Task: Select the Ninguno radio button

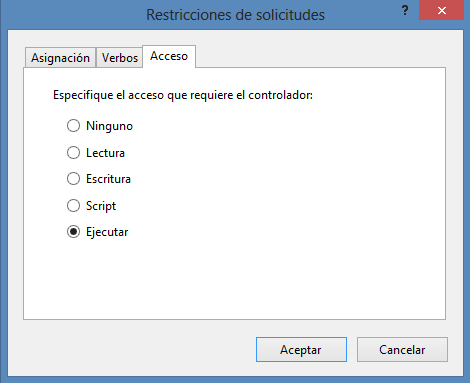Action: coord(73,126)
